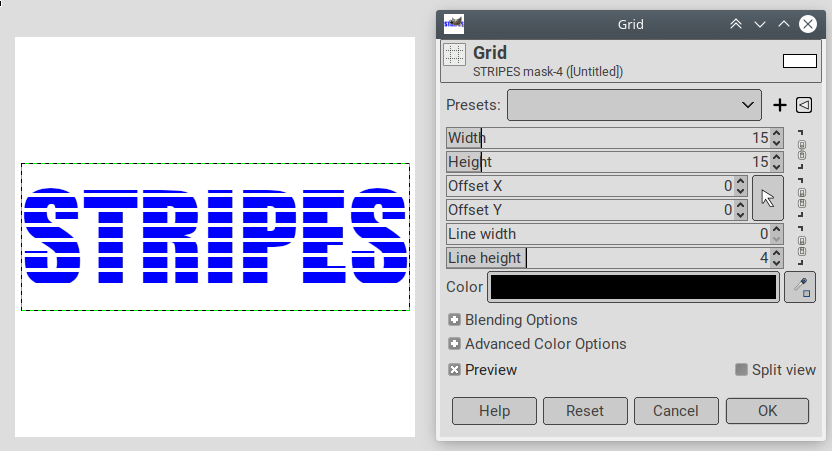Click the Offset X input field
The width and height of the screenshot is (832, 451).
pos(591,186)
